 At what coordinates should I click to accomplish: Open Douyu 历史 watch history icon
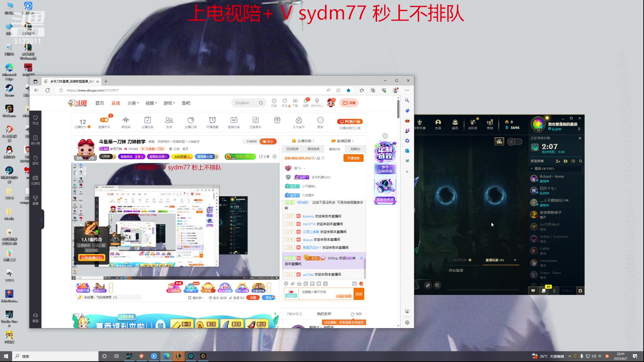click(x=274, y=102)
